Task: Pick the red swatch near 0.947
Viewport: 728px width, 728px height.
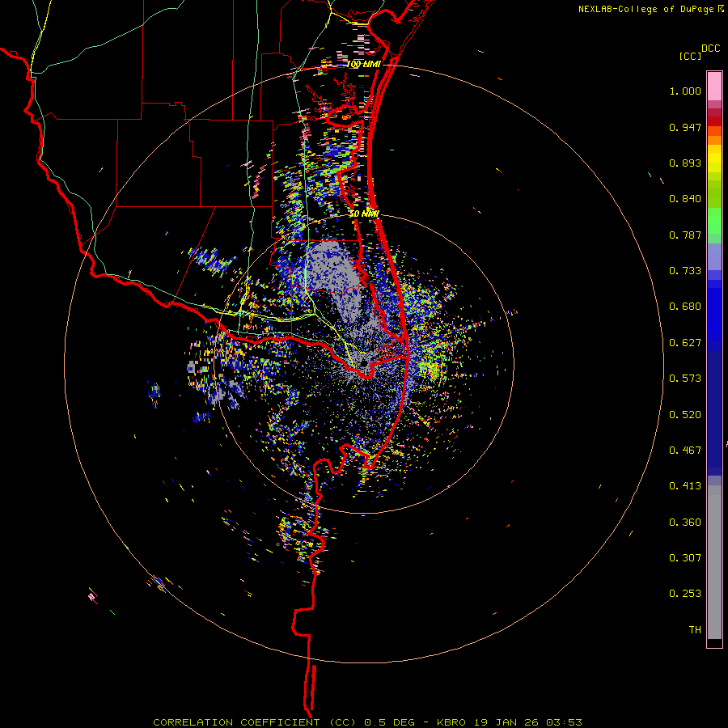Action: pos(714,121)
